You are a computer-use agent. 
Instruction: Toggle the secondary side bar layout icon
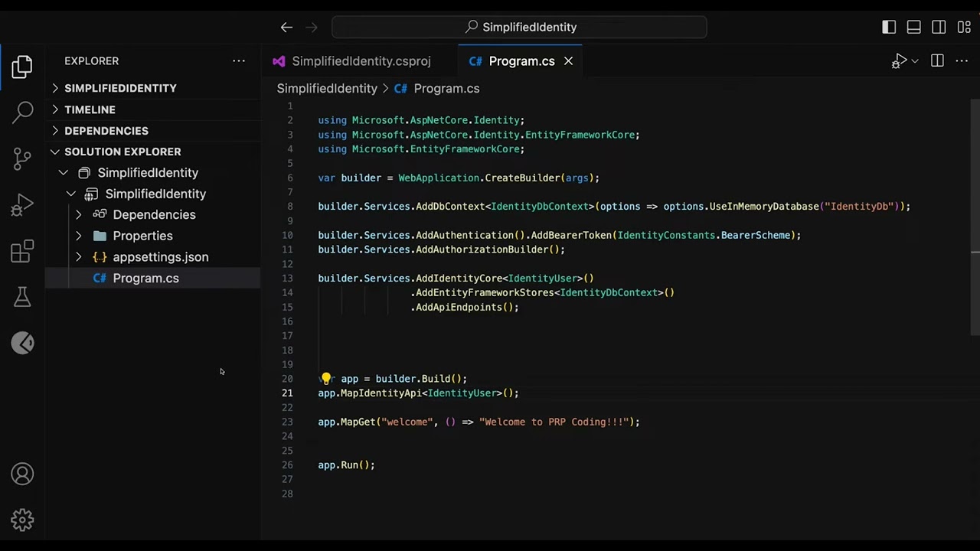point(939,27)
